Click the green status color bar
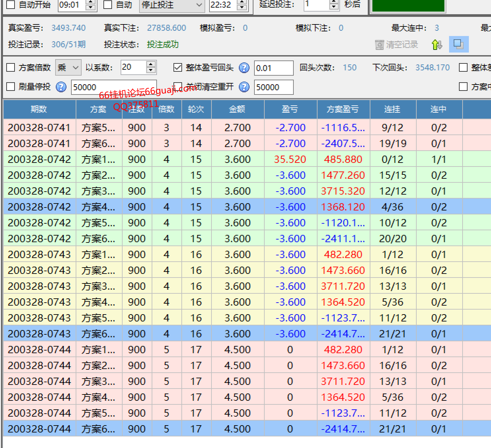491x448 pixels. 408,5
